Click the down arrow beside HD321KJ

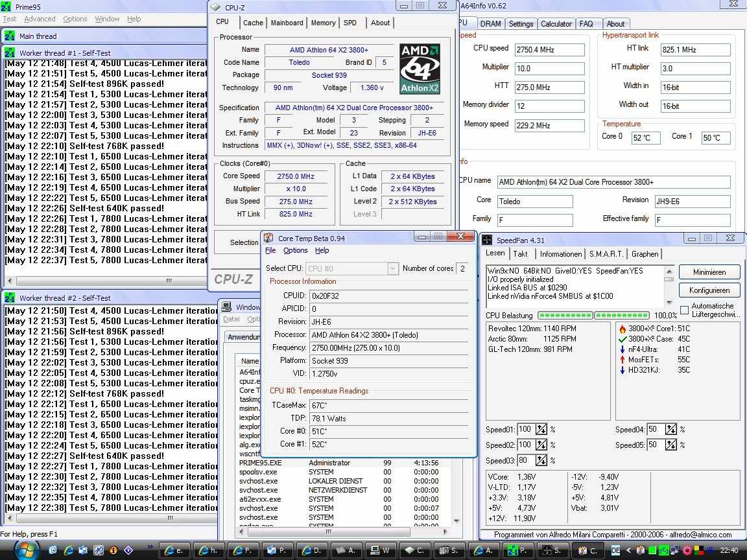point(622,370)
